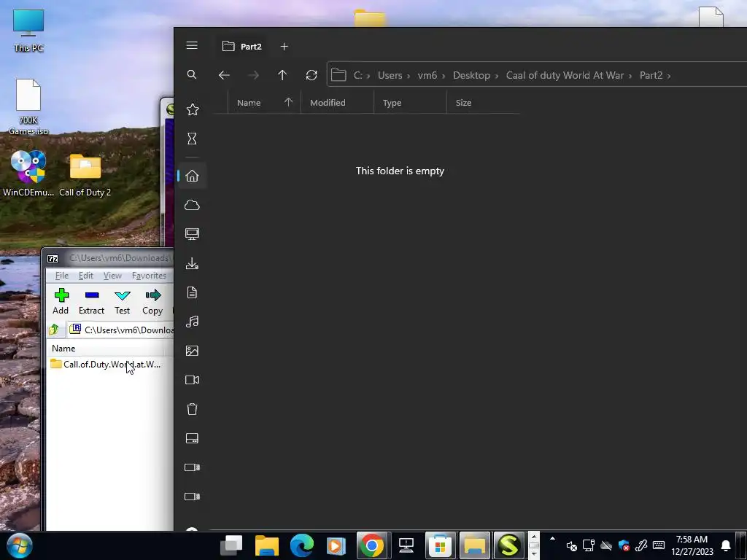Open File Explorer from the taskbar

(267, 545)
